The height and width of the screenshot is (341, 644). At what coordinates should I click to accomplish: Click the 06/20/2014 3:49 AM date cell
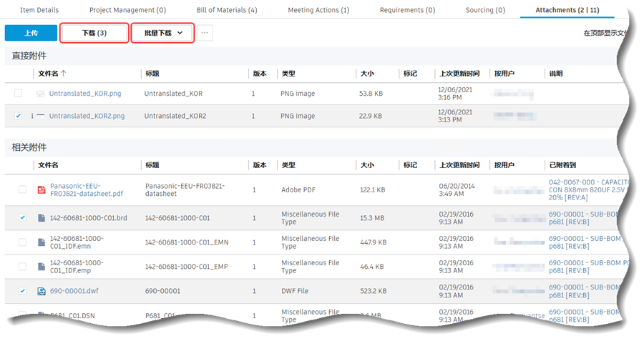457,189
